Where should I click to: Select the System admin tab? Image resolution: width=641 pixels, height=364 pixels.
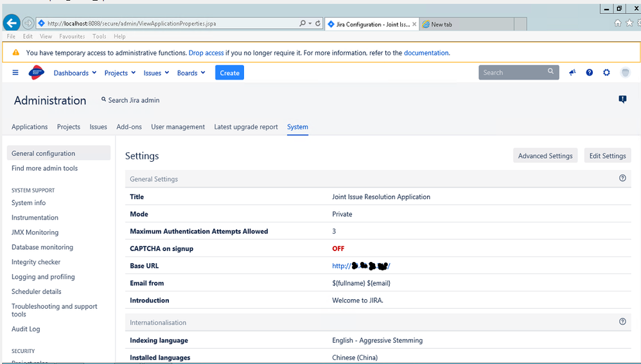(x=297, y=126)
